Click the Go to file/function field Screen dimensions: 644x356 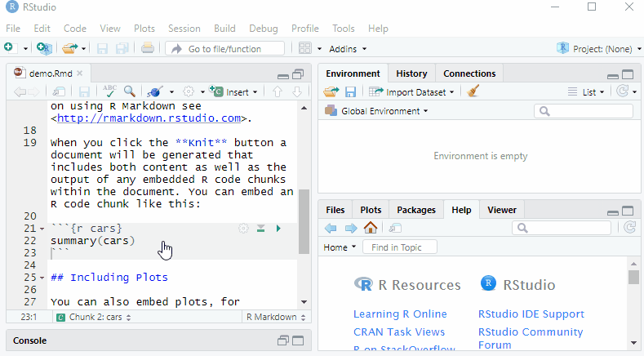click(x=224, y=48)
